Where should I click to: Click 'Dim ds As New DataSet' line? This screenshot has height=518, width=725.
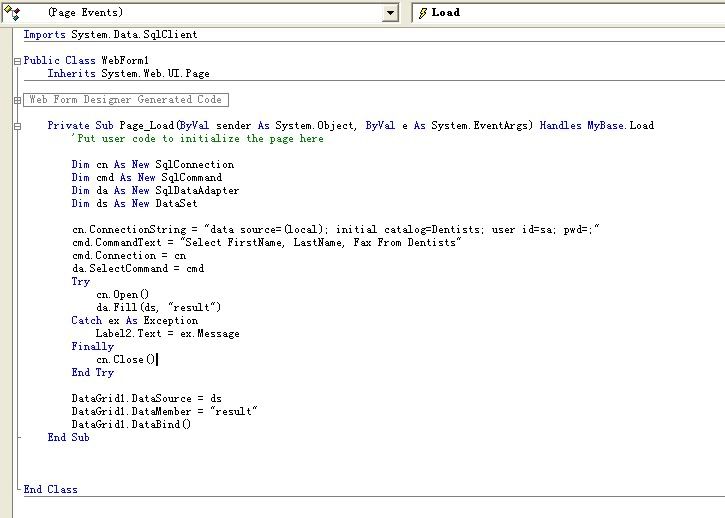click(135, 204)
